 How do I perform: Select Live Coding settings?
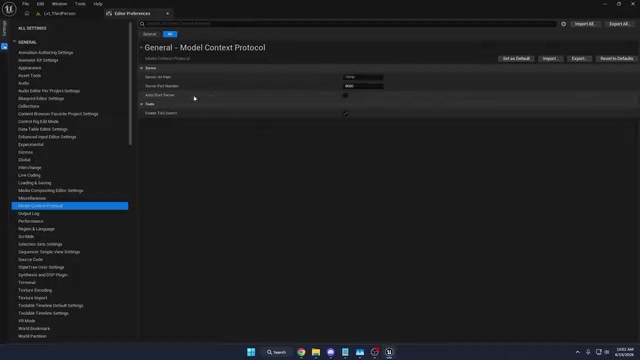coord(29,175)
